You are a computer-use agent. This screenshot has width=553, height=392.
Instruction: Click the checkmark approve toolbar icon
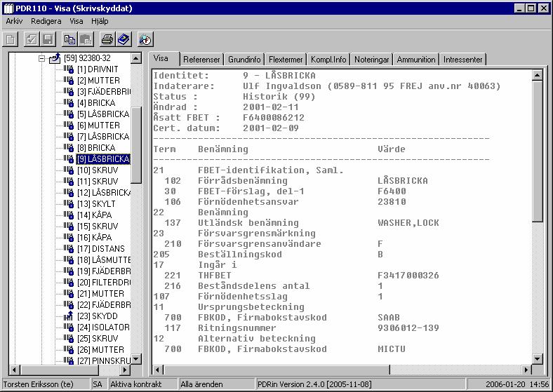(x=32, y=39)
